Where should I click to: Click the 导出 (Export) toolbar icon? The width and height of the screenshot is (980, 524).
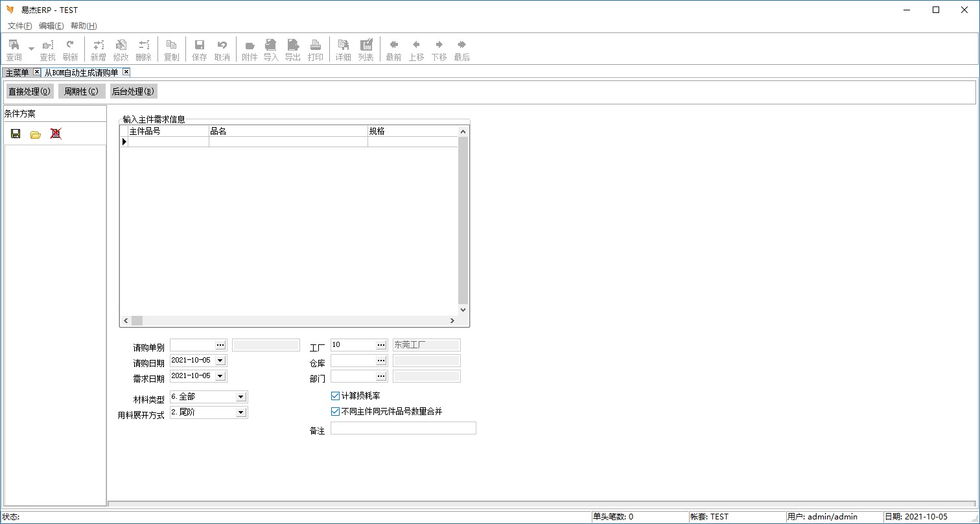tap(293, 49)
